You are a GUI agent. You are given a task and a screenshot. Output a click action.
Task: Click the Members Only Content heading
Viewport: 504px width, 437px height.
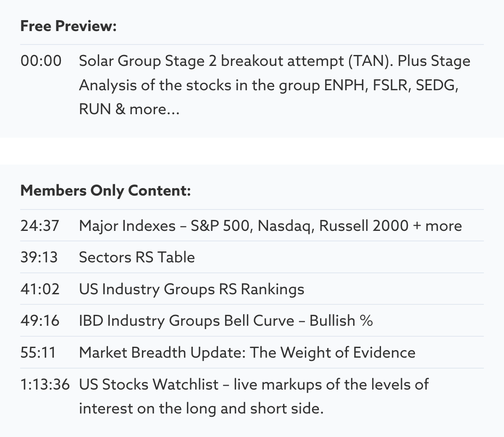pyautogui.click(x=105, y=191)
